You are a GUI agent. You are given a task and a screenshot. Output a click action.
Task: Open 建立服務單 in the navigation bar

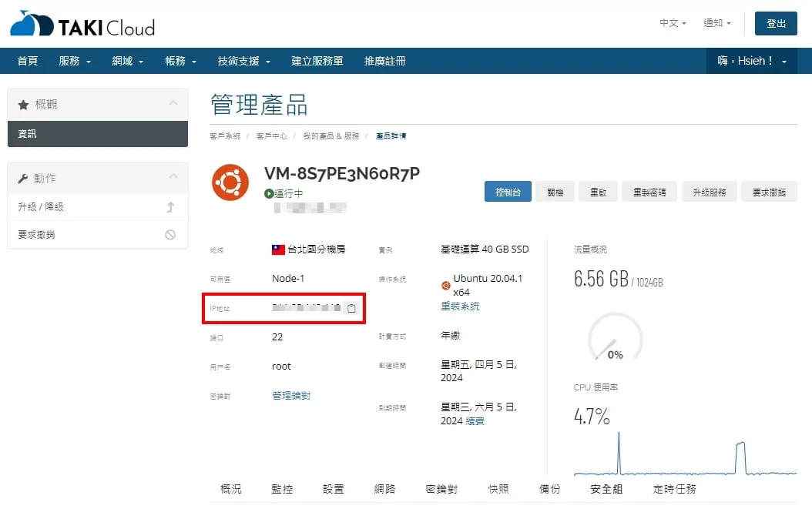tap(317, 61)
